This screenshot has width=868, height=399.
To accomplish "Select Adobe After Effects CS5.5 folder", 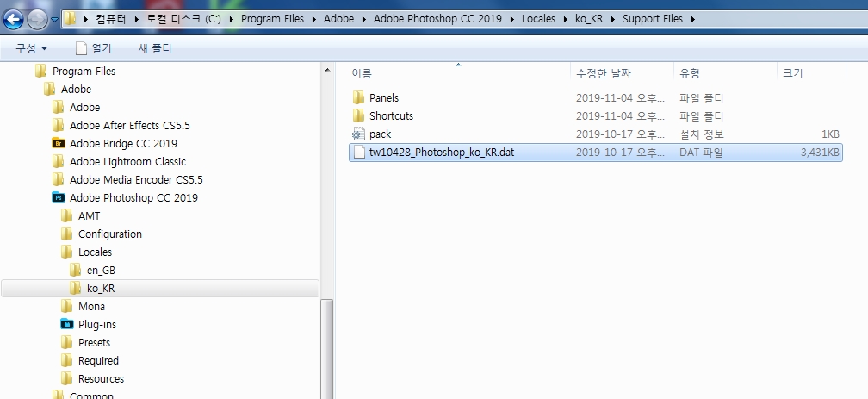I will coord(129,126).
